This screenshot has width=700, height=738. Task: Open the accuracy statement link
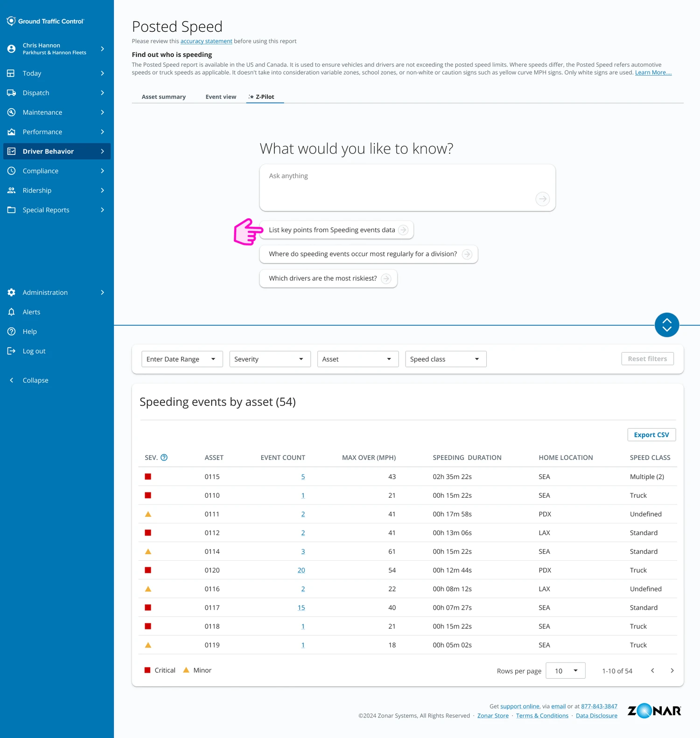click(206, 41)
